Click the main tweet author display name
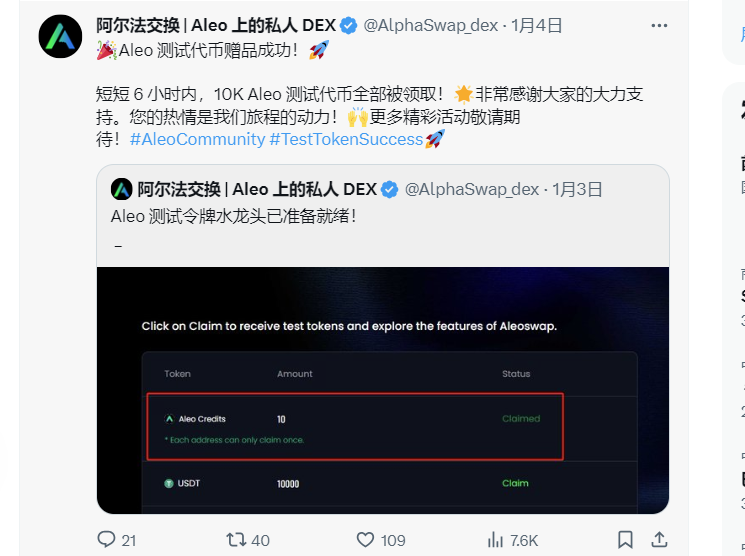Screen dimensions: 745x556 [216, 25]
